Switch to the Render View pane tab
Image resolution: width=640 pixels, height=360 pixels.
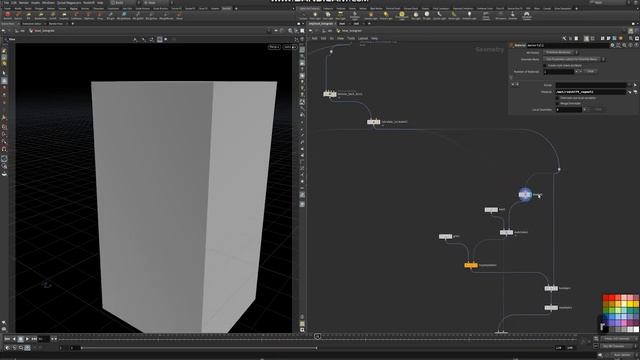56,24
